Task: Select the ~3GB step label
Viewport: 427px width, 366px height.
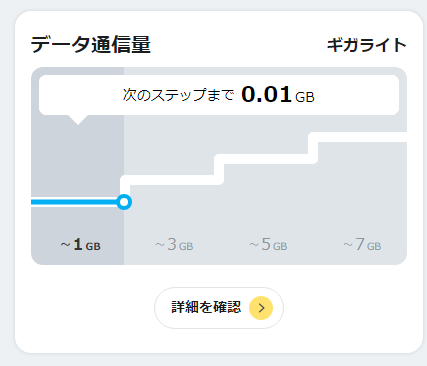Action: 174,245
